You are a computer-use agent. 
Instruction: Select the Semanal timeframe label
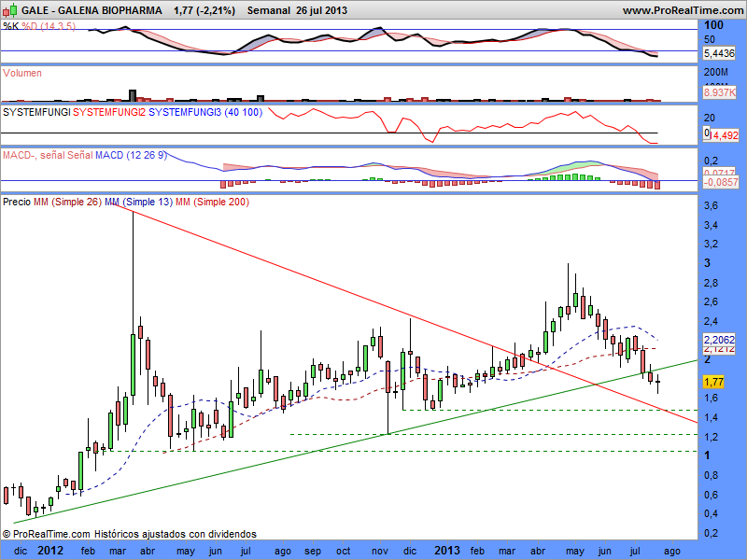269,10
